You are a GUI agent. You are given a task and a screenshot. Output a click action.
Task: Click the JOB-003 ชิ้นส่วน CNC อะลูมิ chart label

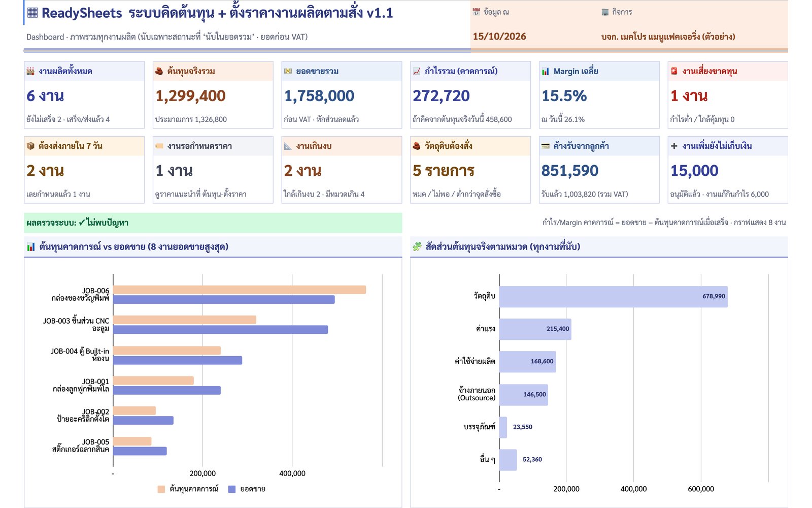click(x=76, y=325)
